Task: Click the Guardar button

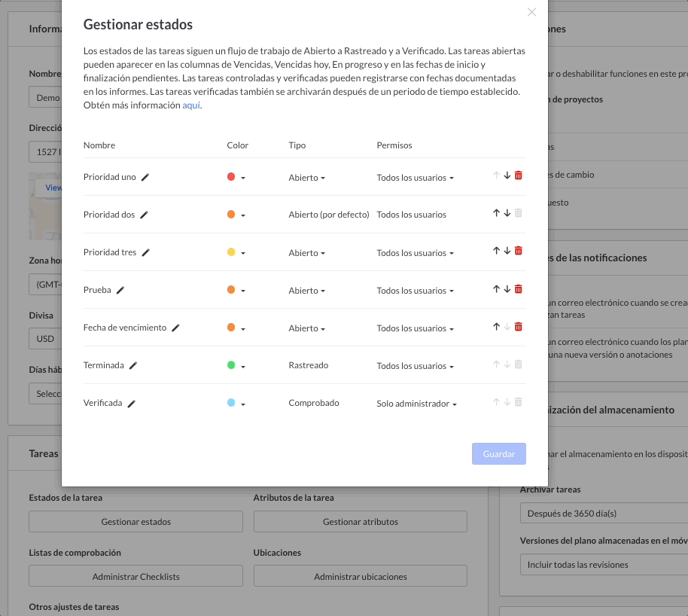Action: 499,453
